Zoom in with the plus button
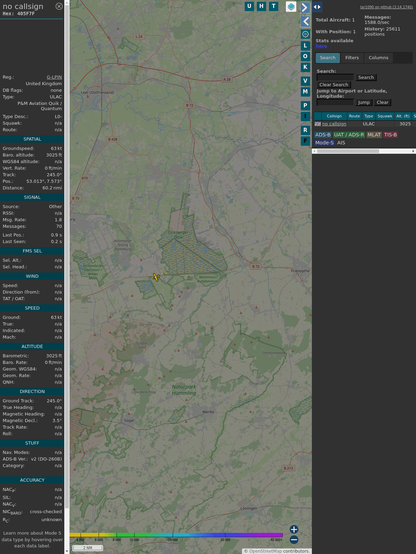The image size is (416, 554). (x=294, y=529)
